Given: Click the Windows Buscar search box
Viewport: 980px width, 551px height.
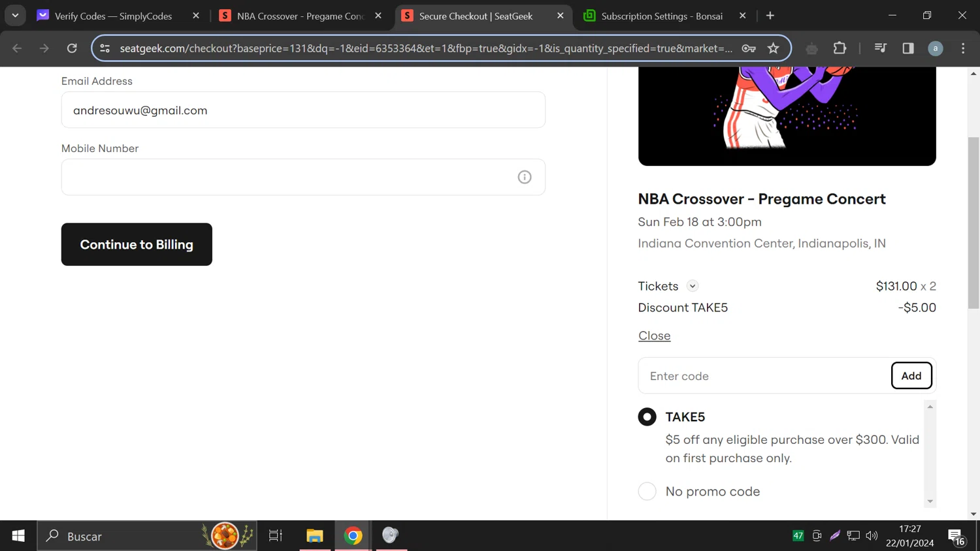Looking at the screenshot, I should click(x=147, y=536).
